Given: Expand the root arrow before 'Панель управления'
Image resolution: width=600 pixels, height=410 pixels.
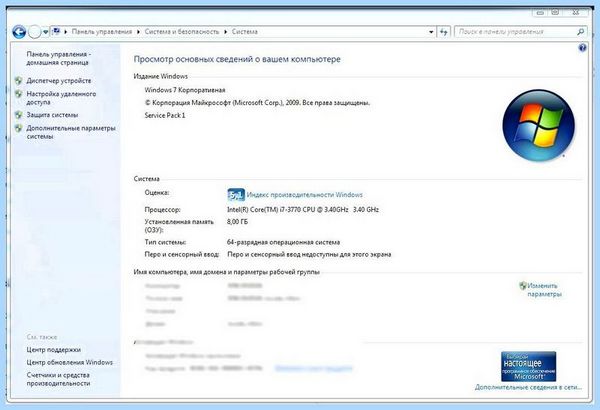Looking at the screenshot, I should click(66, 32).
